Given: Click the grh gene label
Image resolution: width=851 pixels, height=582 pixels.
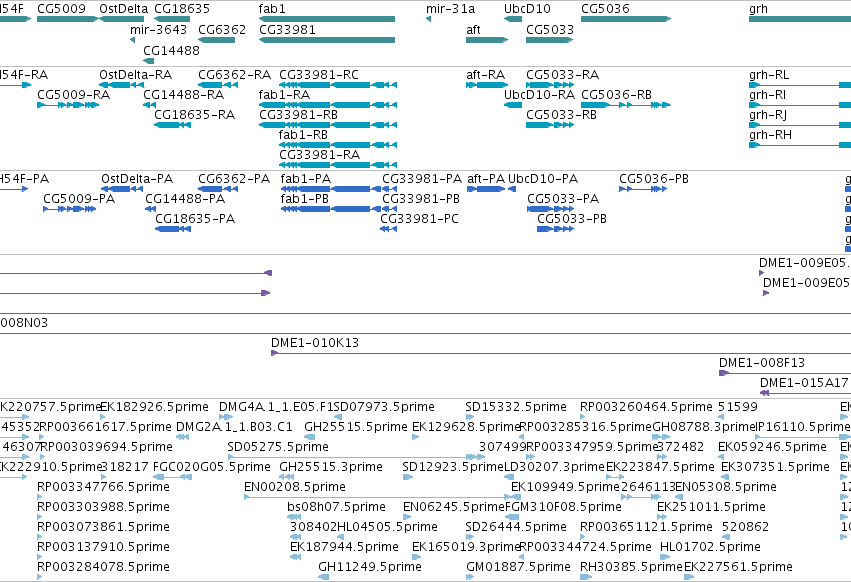Looking at the screenshot, I should [758, 9].
